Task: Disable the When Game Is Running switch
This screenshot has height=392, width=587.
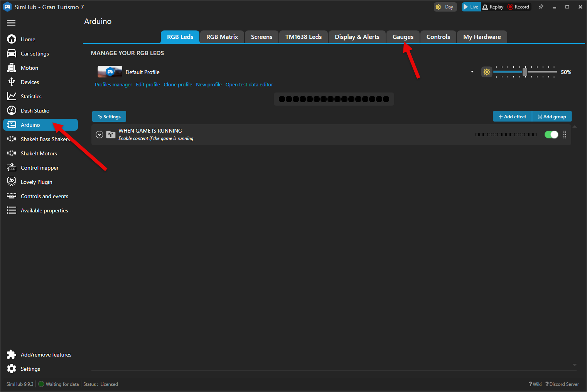Action: (x=551, y=135)
